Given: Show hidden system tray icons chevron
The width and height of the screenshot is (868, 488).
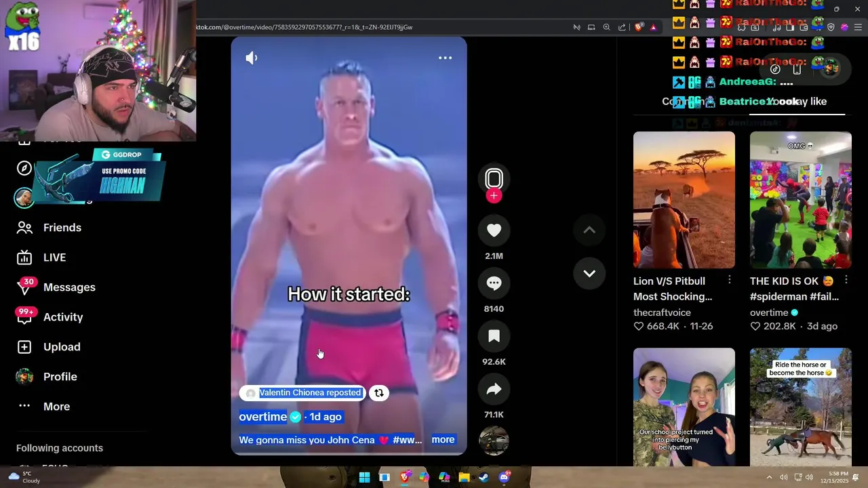Looking at the screenshot, I should pos(769,477).
